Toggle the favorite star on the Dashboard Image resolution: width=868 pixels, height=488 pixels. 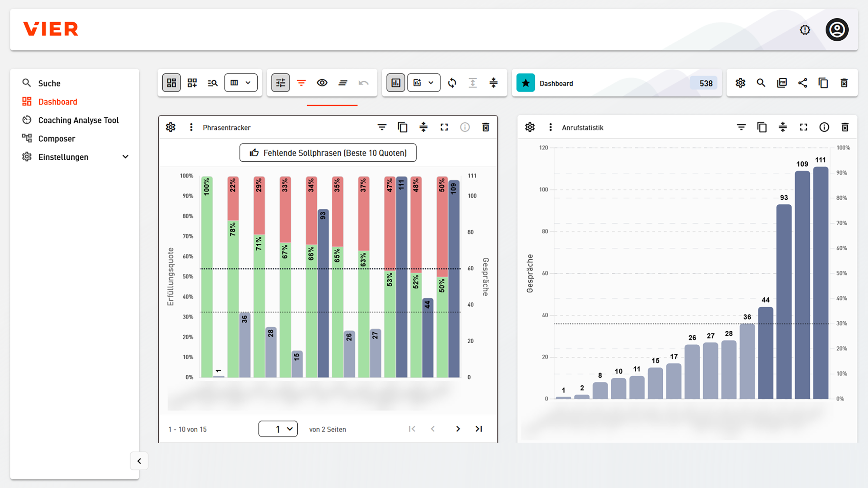coord(526,83)
